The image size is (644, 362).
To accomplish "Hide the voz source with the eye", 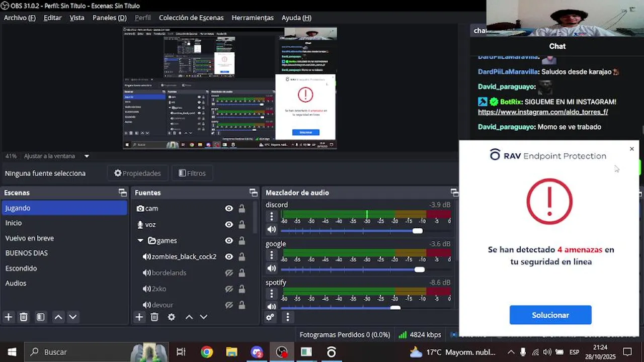I will pos(229,224).
